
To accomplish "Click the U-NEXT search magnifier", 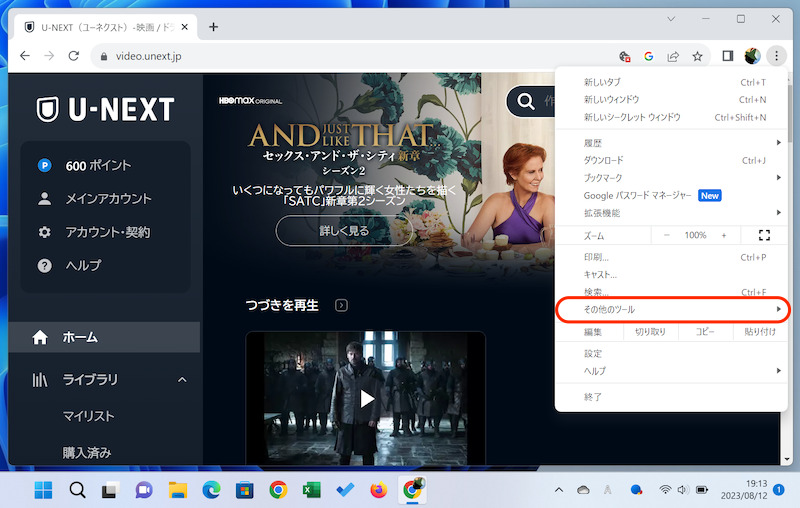I will pos(526,101).
